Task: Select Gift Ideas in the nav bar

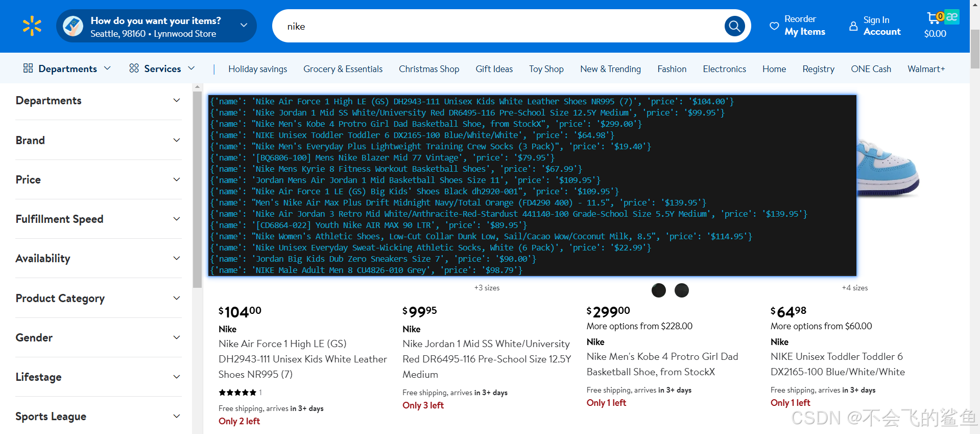Action: (494, 69)
